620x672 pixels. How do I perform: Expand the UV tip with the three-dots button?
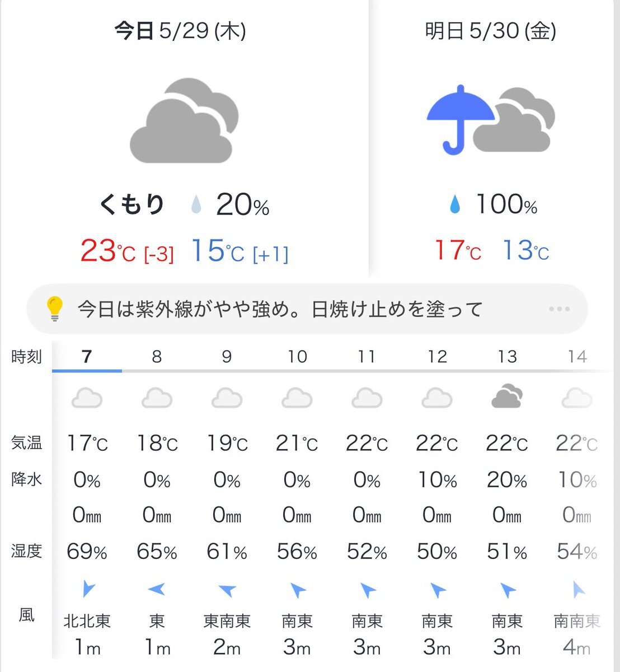(x=560, y=309)
